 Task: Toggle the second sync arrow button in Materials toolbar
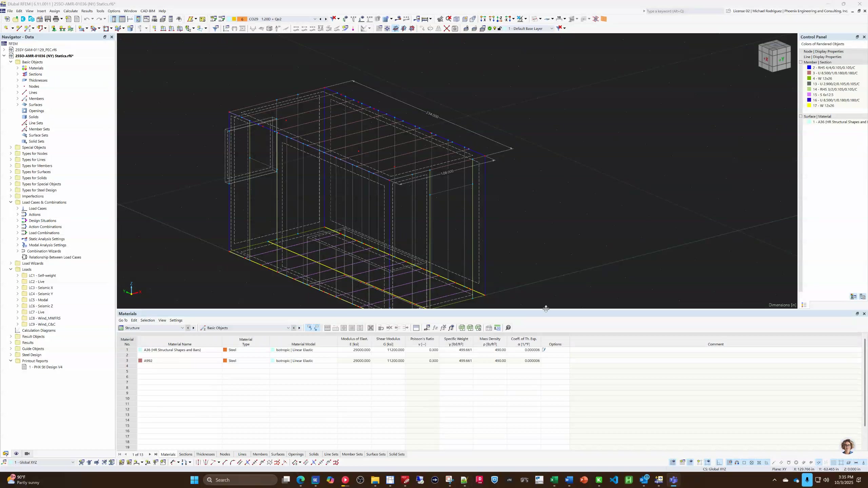point(317,328)
